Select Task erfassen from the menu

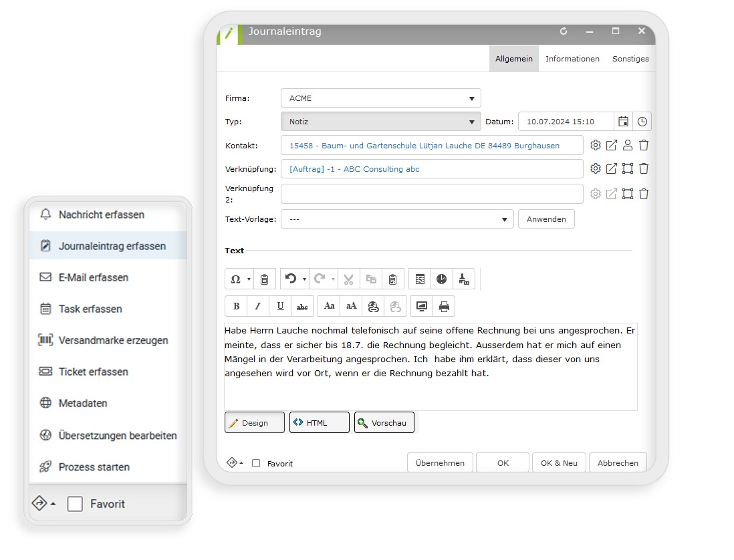pyautogui.click(x=108, y=309)
